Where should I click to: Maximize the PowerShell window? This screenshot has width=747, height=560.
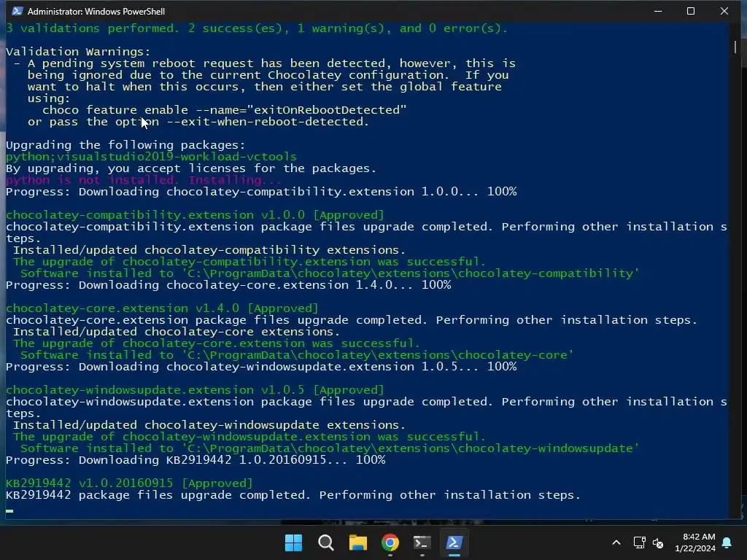[691, 11]
